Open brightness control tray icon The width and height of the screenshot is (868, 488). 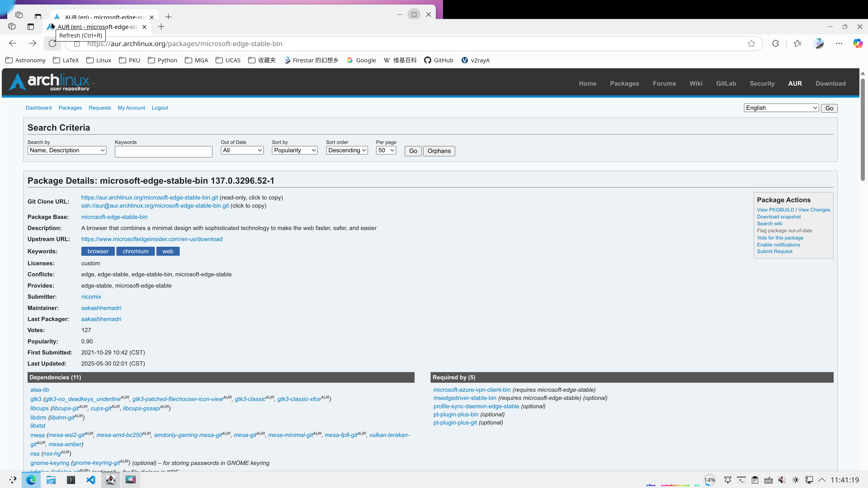click(796, 480)
